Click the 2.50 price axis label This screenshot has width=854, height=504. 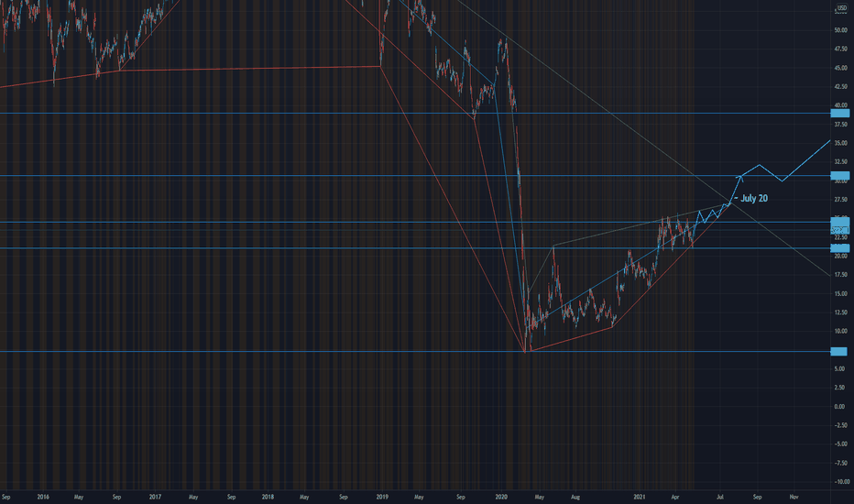point(840,388)
